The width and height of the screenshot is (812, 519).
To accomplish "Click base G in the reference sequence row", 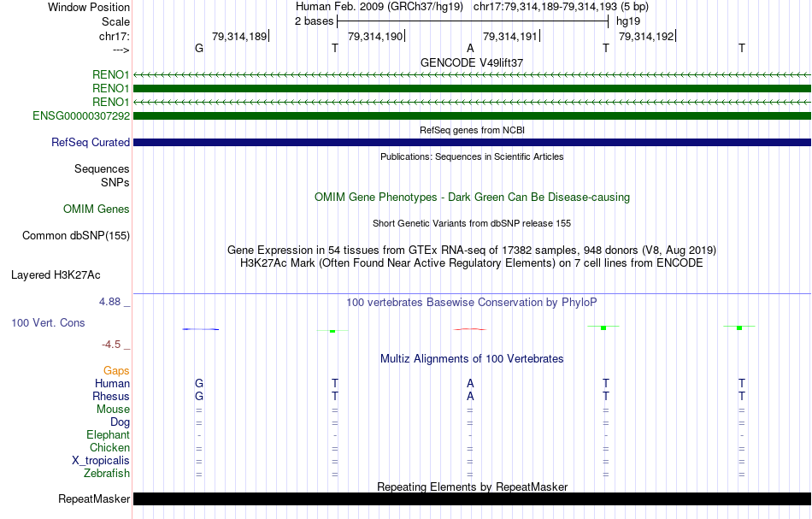I will pyautogui.click(x=199, y=48).
